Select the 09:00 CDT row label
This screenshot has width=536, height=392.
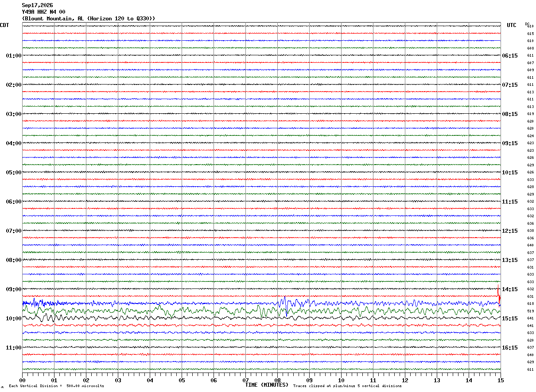tap(14, 289)
